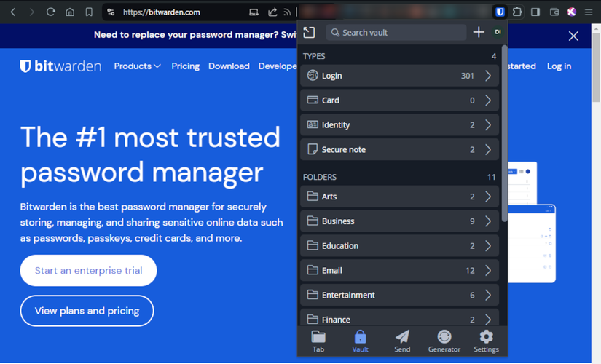The width and height of the screenshot is (601, 364).
Task: Click the plus icon to add item
Action: click(479, 32)
